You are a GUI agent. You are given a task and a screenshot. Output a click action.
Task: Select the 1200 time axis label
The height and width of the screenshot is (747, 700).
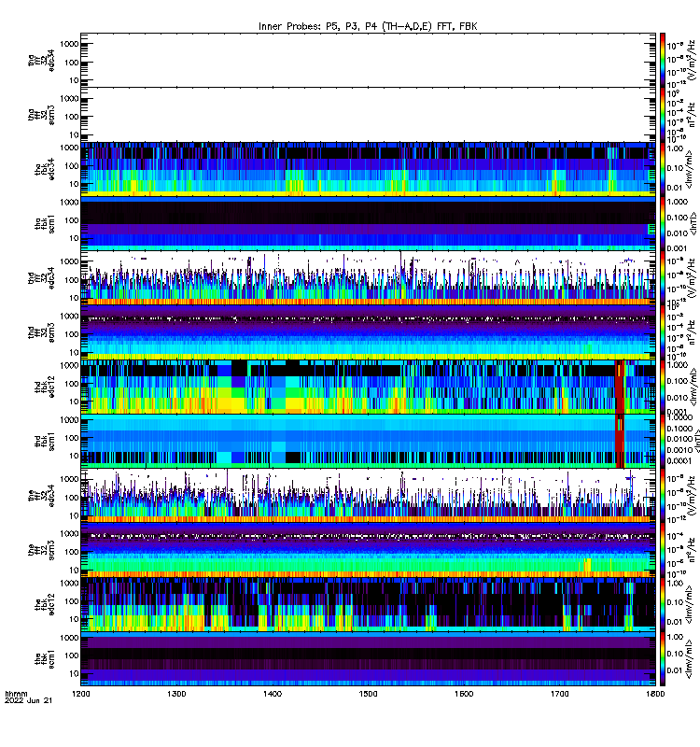point(81,694)
